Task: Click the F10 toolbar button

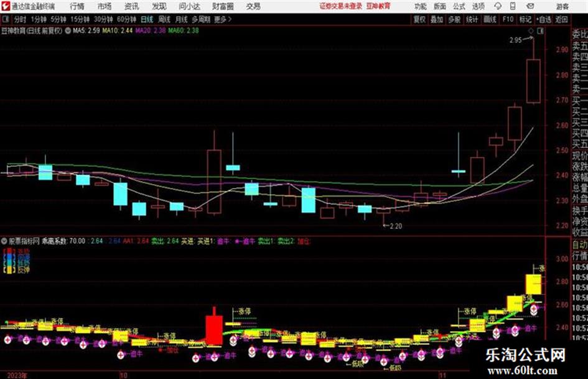Action: 508,19
